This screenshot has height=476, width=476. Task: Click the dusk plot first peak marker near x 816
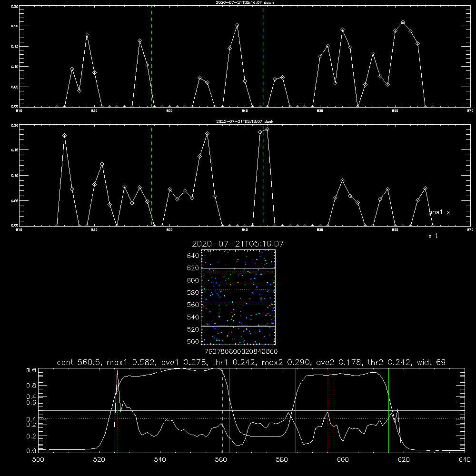coord(64,135)
